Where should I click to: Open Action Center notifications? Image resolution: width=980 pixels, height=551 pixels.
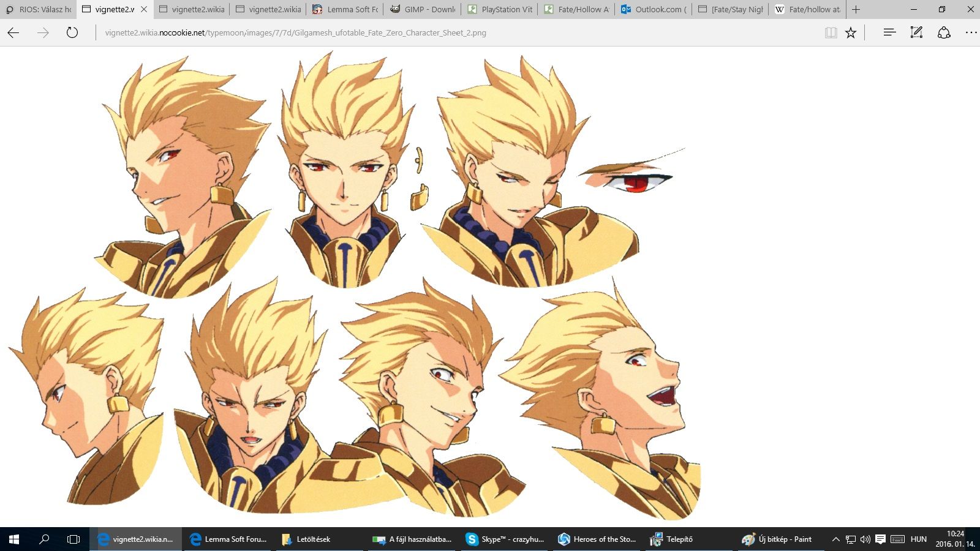tap(880, 539)
